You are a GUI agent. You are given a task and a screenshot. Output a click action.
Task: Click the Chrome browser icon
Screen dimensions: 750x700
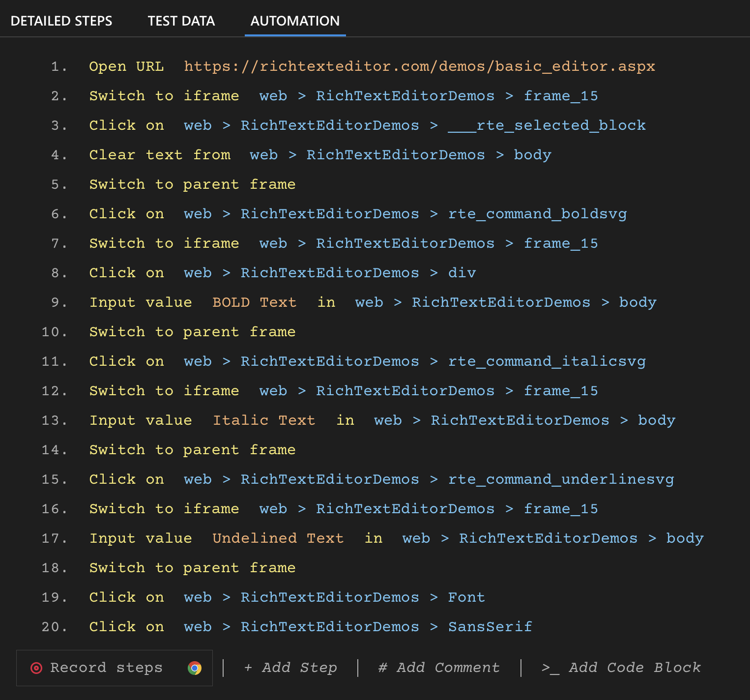pos(195,668)
